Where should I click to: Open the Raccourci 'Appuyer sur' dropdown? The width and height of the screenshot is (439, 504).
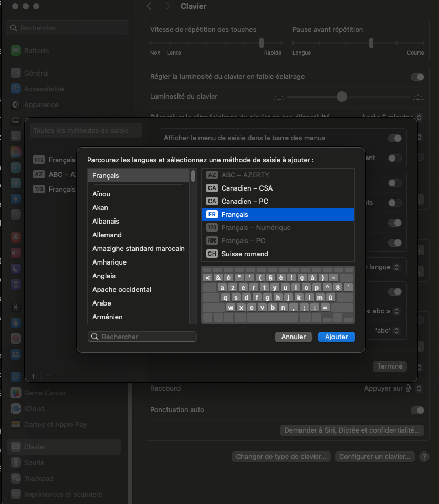pyautogui.click(x=393, y=388)
